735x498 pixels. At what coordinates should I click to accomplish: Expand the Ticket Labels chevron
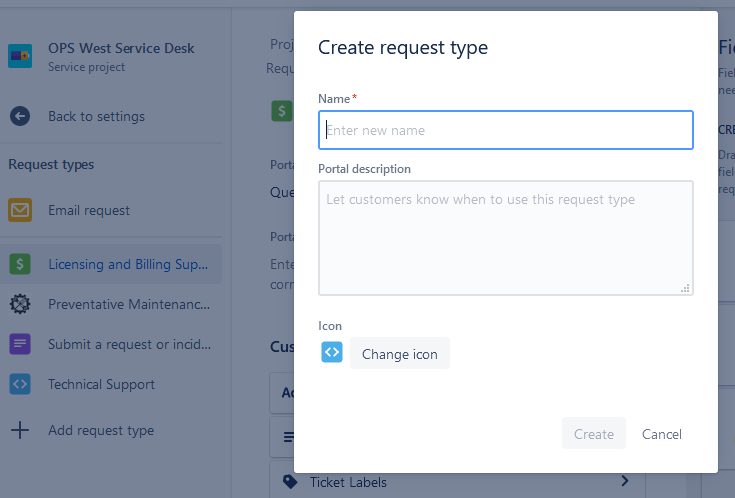pos(625,481)
